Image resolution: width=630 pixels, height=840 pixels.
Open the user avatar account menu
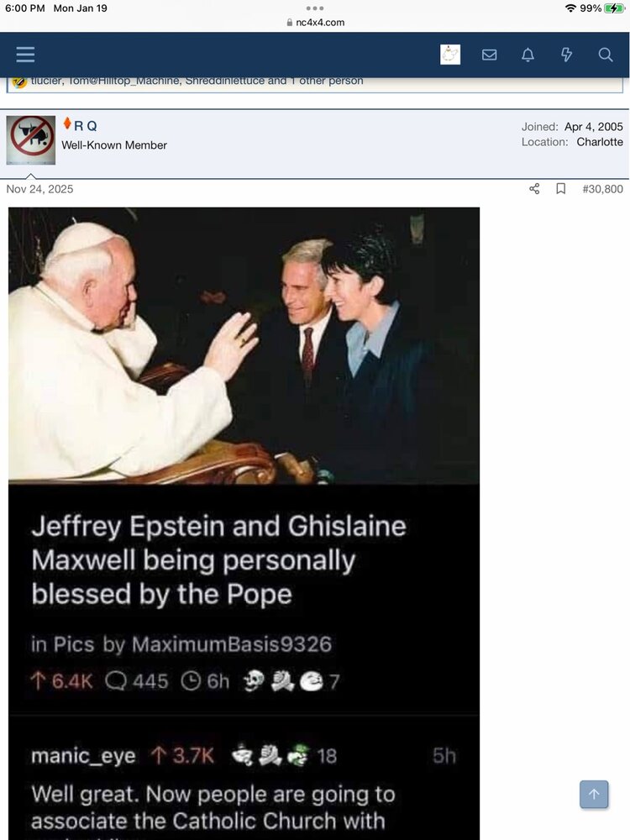pyautogui.click(x=450, y=55)
